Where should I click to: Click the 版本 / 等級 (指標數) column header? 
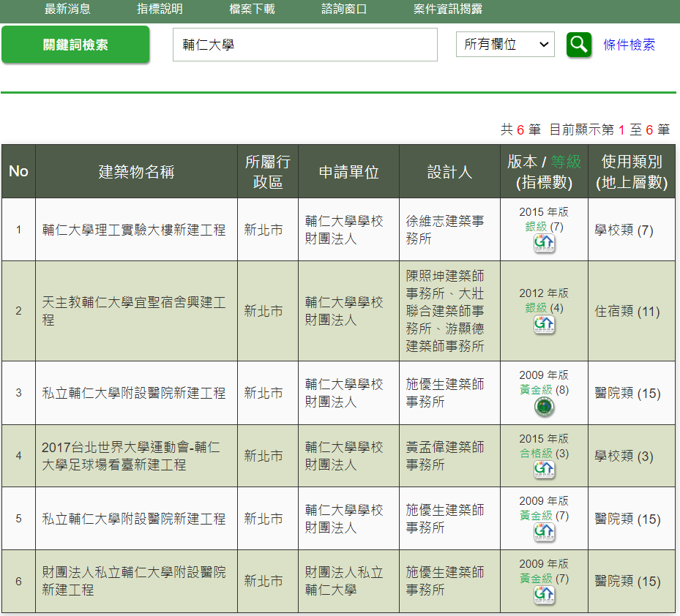tap(544, 172)
